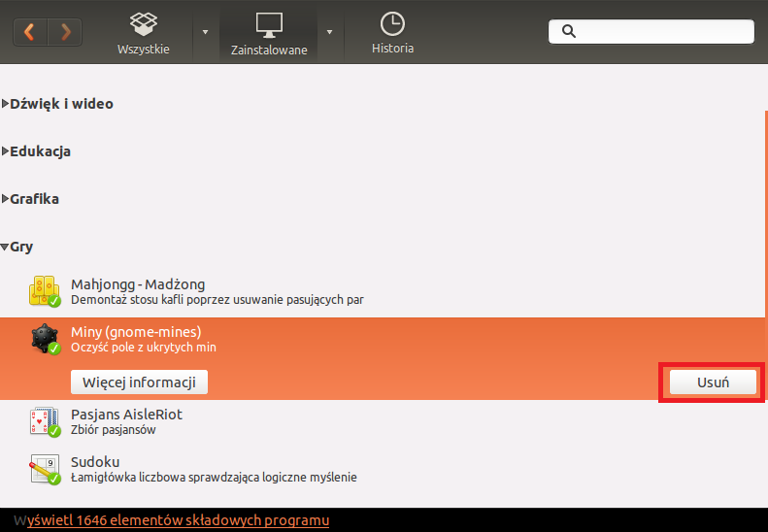Screen dimensions: 768x532
Task: Click the magnifier icon in search box
Action: pyautogui.click(x=568, y=31)
